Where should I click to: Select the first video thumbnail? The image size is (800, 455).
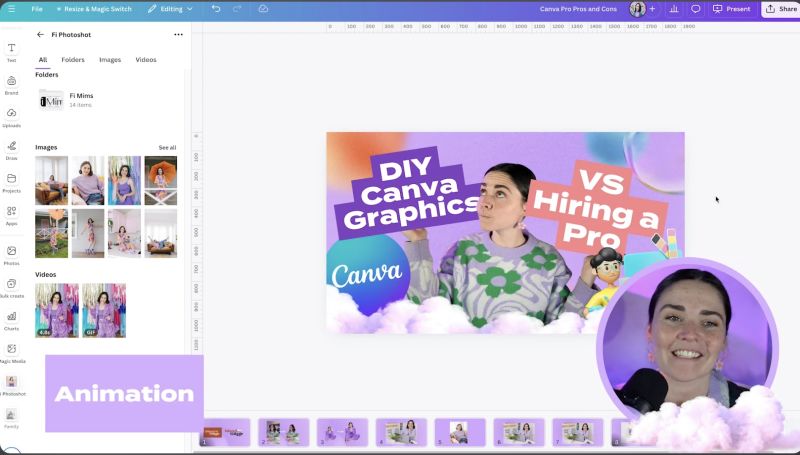coord(57,311)
